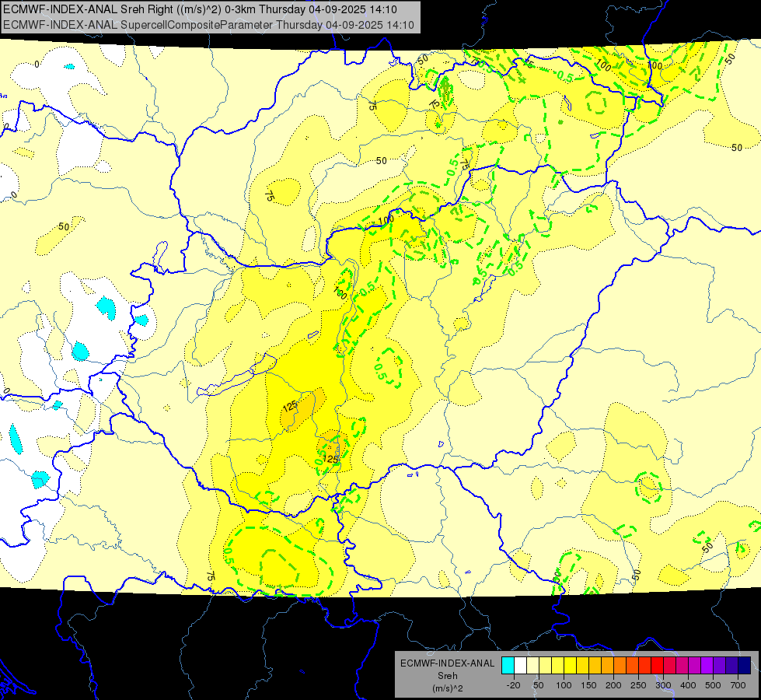Click the 400 legend tick label

tap(688, 685)
